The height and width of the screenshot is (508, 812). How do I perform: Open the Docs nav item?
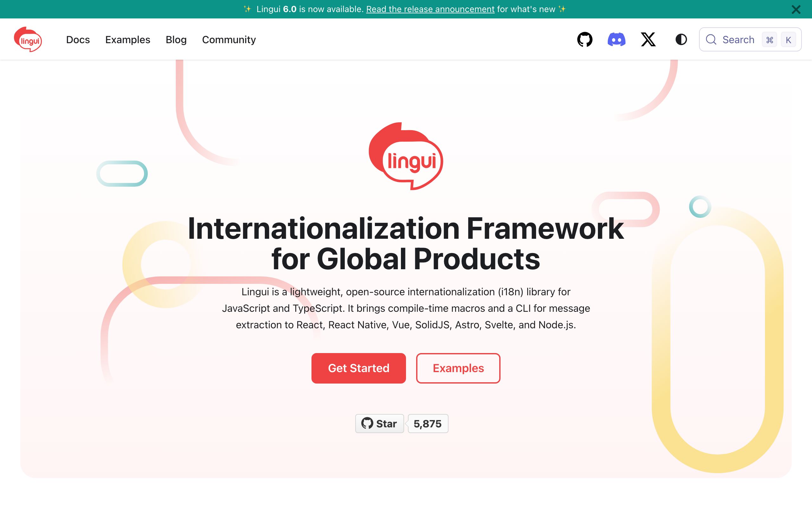[x=78, y=40]
